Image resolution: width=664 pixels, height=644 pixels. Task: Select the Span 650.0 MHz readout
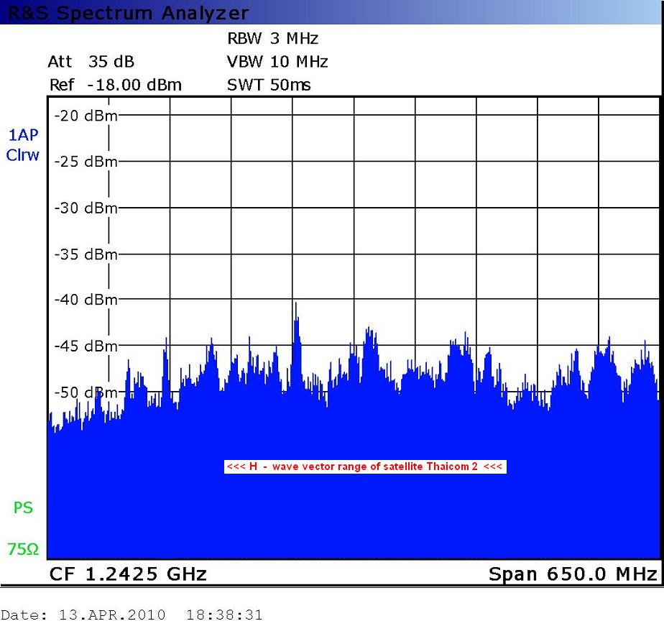(x=572, y=574)
